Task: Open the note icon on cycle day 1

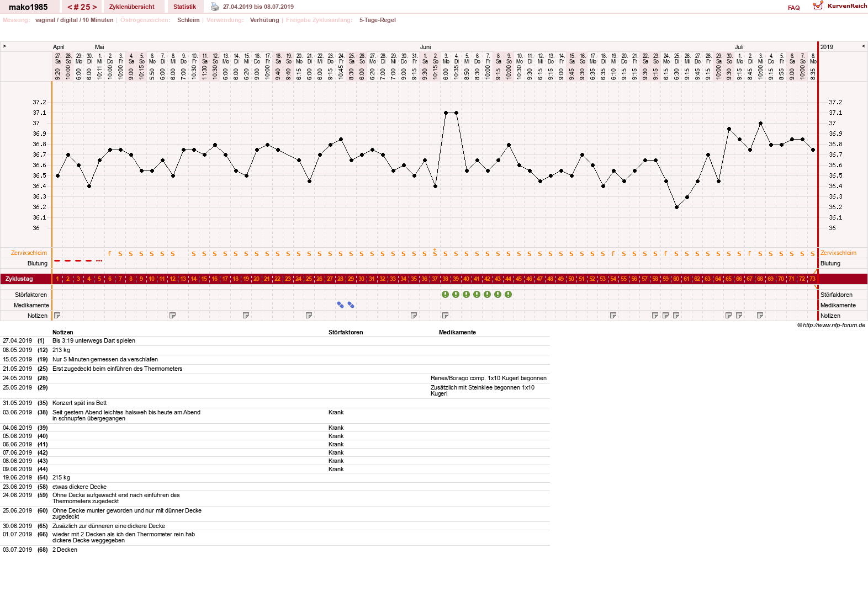Action: (x=57, y=316)
